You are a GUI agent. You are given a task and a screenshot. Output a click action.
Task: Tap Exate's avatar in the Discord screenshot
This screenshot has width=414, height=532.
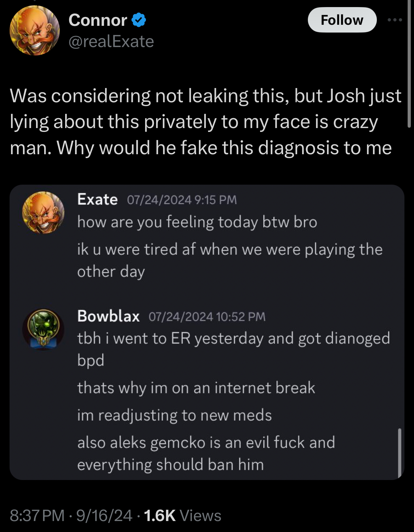[x=43, y=212]
